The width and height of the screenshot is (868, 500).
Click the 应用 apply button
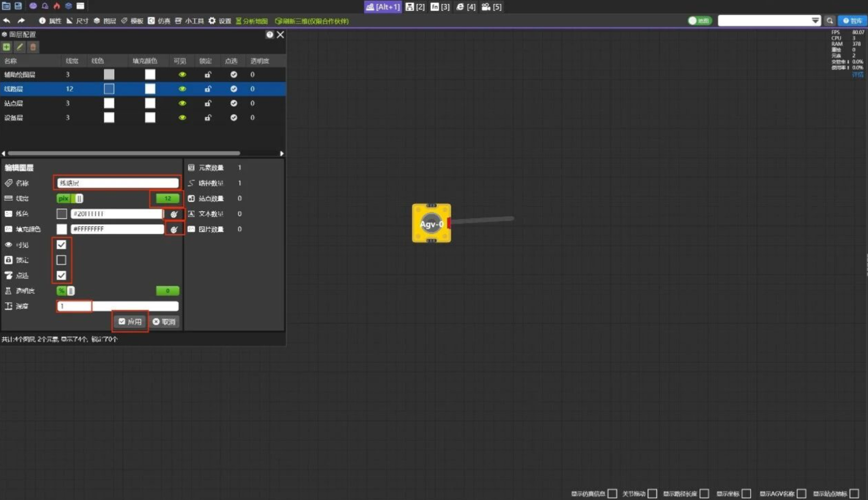pyautogui.click(x=130, y=322)
